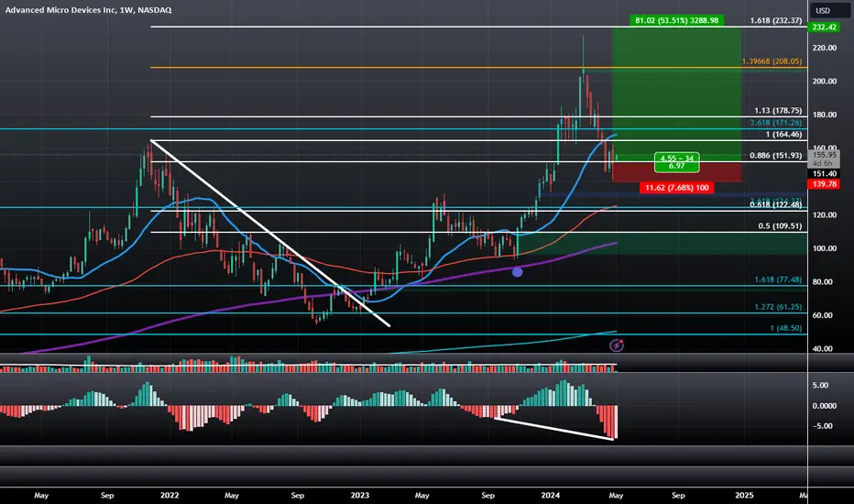This screenshot has width=854, height=504.
Task: Select Fib label 1 (164.46)
Action: pyautogui.click(x=783, y=135)
